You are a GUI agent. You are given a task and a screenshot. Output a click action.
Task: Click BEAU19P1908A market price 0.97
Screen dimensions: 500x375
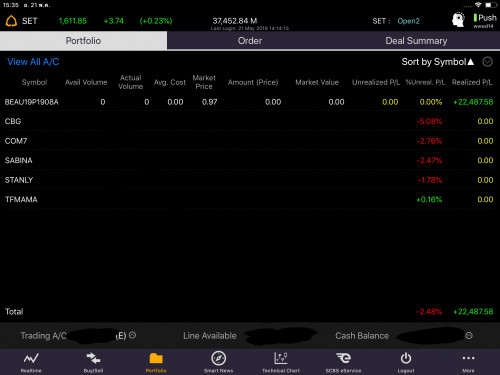tap(210, 102)
